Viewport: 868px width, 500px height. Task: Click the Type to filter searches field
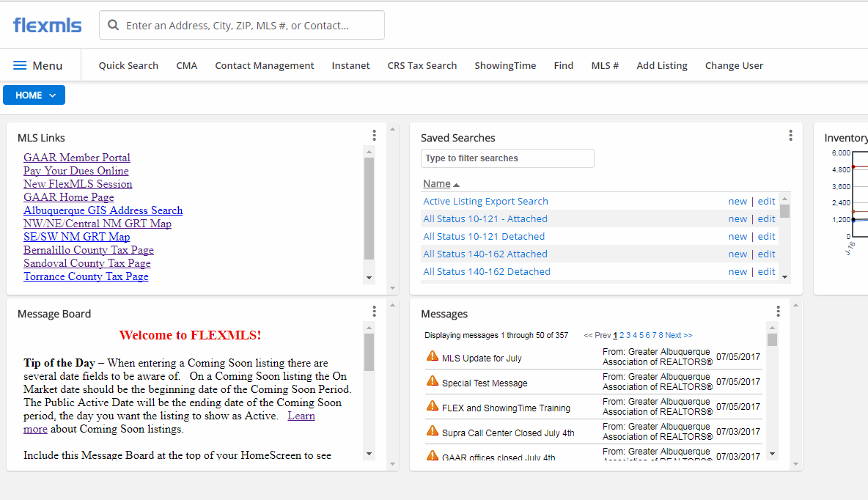pyautogui.click(x=507, y=158)
